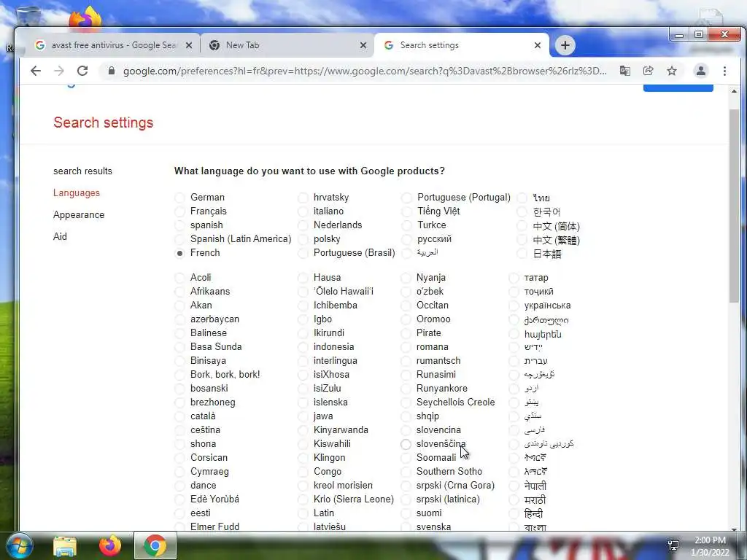Screen dimensions: 747x560
Task: Select Hausa radio button
Action: (x=303, y=278)
